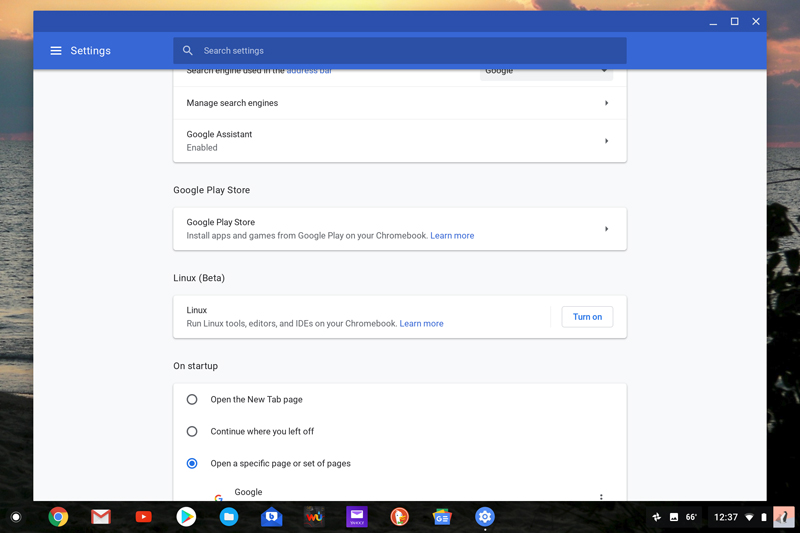Open Google Play Store settings row
The height and width of the screenshot is (533, 800).
400,229
